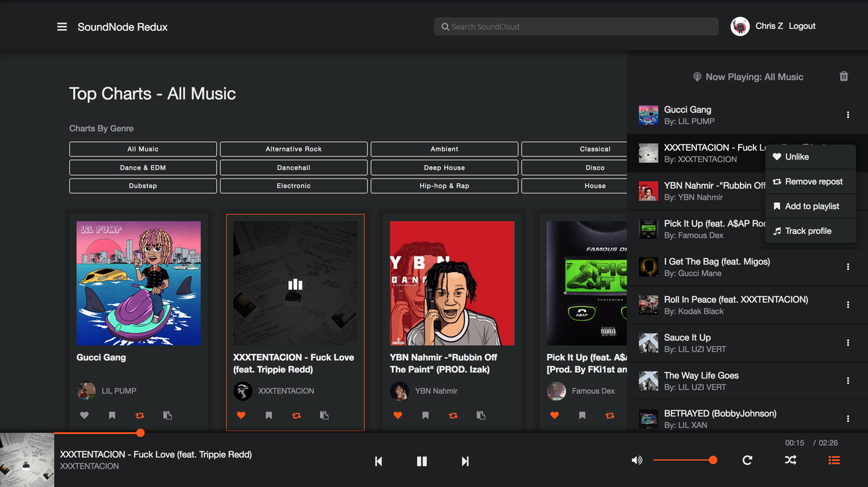Click into the Search SoundCloud field
This screenshot has height=487, width=868.
(x=576, y=26)
